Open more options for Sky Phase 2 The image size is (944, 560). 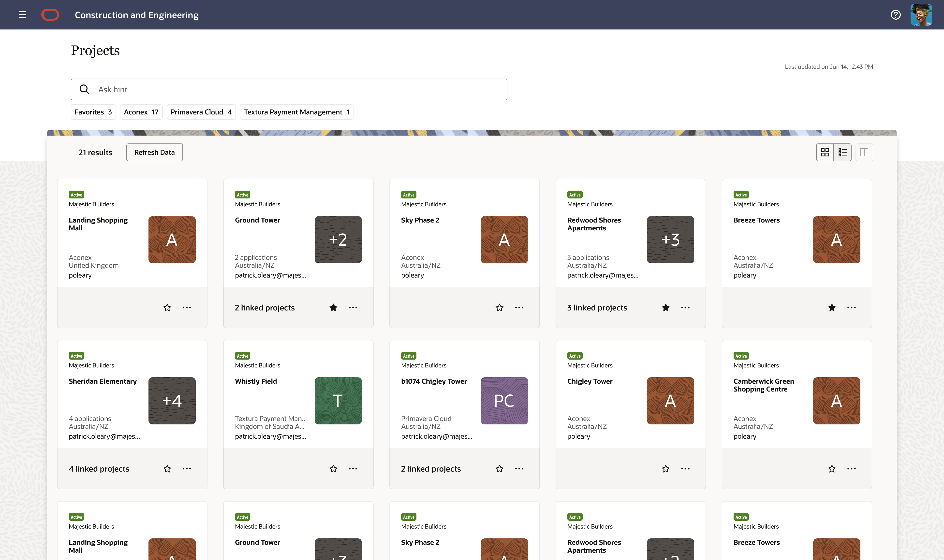519,308
